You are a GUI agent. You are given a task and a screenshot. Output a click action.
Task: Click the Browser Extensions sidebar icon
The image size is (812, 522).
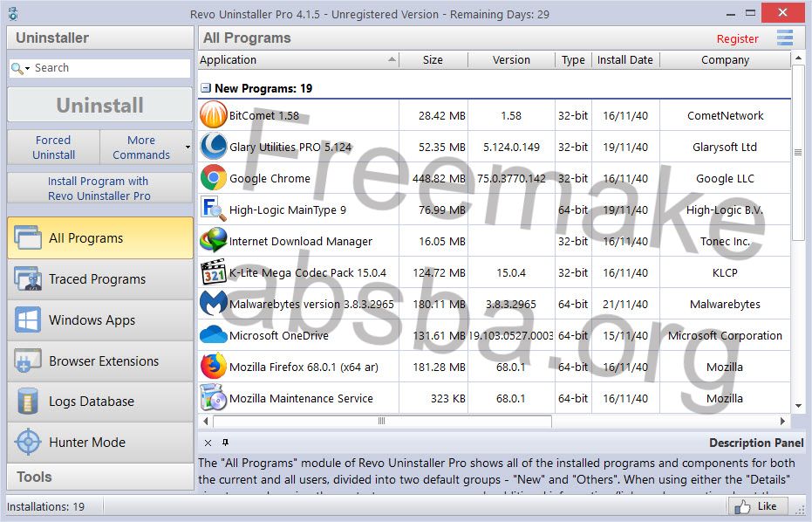coord(28,361)
